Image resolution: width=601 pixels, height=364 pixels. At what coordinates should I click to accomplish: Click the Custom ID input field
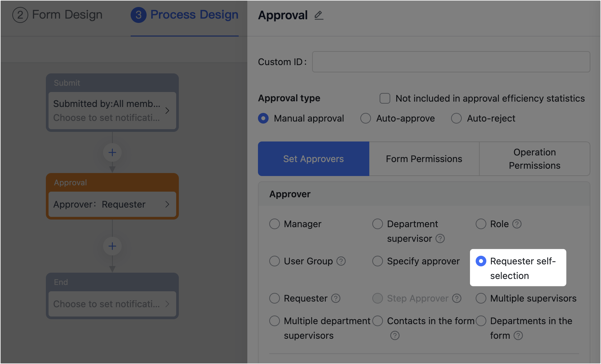click(451, 62)
